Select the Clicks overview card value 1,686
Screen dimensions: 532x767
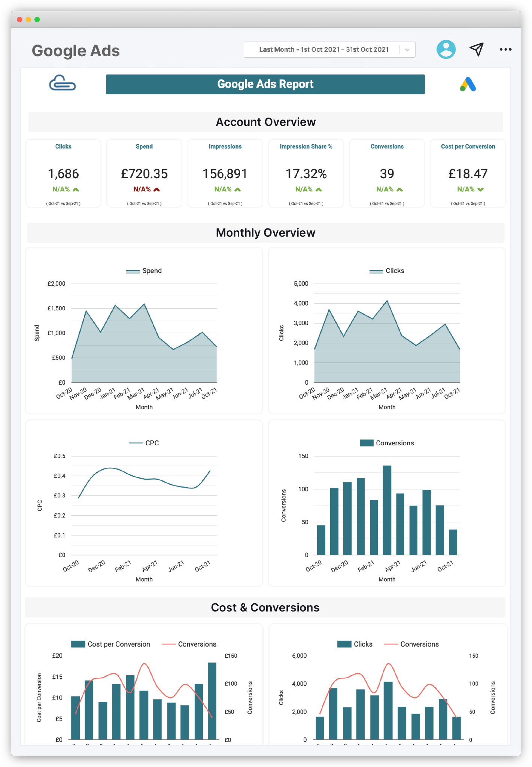click(63, 174)
